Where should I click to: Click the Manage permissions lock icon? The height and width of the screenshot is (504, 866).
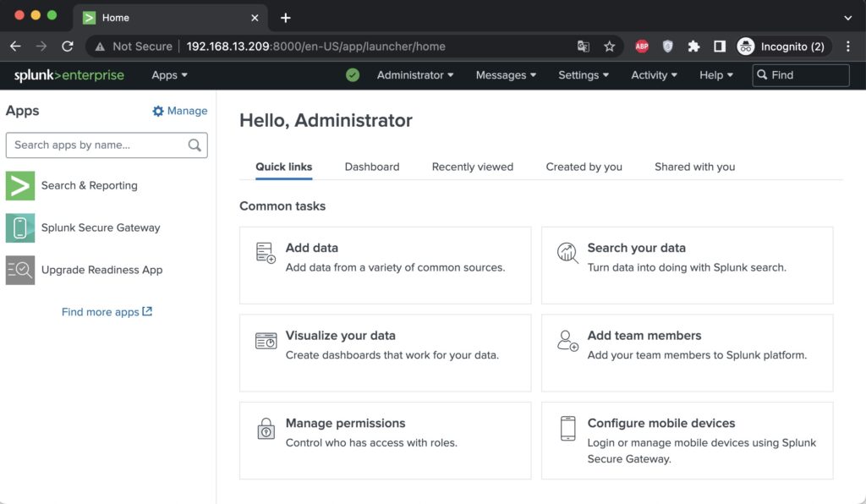click(x=266, y=429)
